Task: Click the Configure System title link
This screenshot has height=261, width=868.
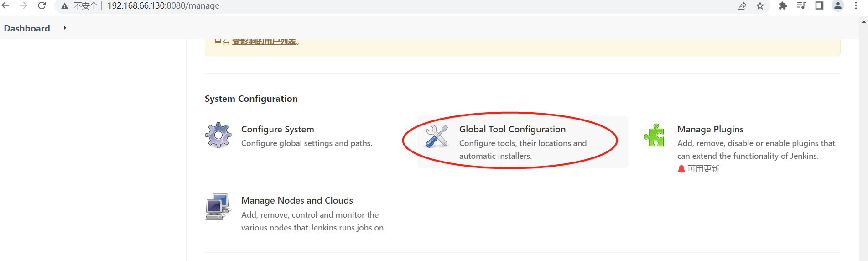Action: pos(277,129)
